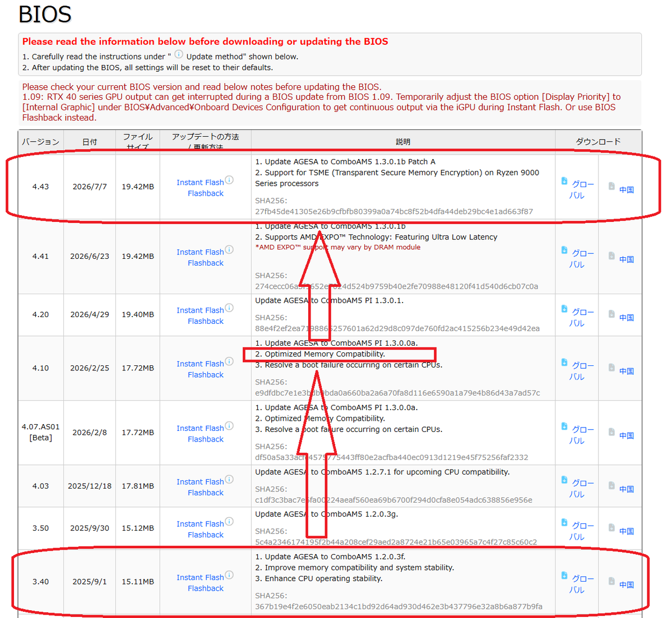Click the Global download file icon for BIOS 4.20
The width and height of the screenshot is (672, 618).
564,309
